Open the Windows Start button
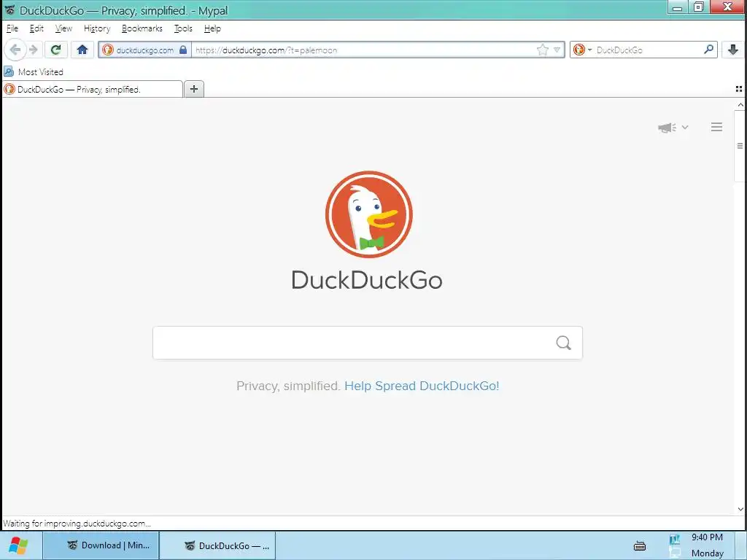Viewport: 747px width, 560px height. coord(18,545)
